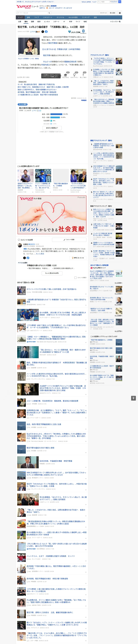Click the scroll-to-top arrow button

point(133,398)
